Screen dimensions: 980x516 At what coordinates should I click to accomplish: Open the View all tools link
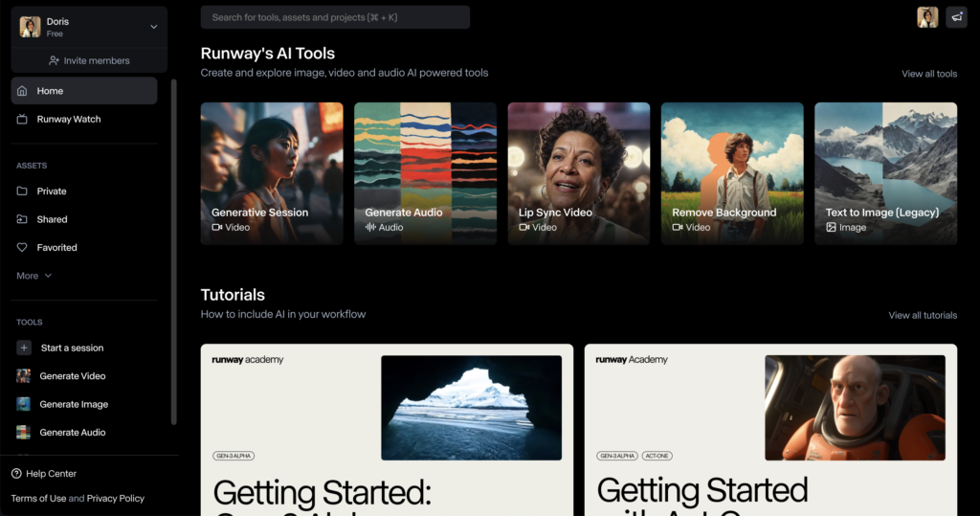pyautogui.click(x=928, y=74)
